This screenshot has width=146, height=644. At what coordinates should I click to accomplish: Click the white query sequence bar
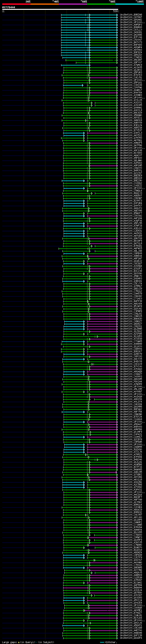tap(60, 10)
